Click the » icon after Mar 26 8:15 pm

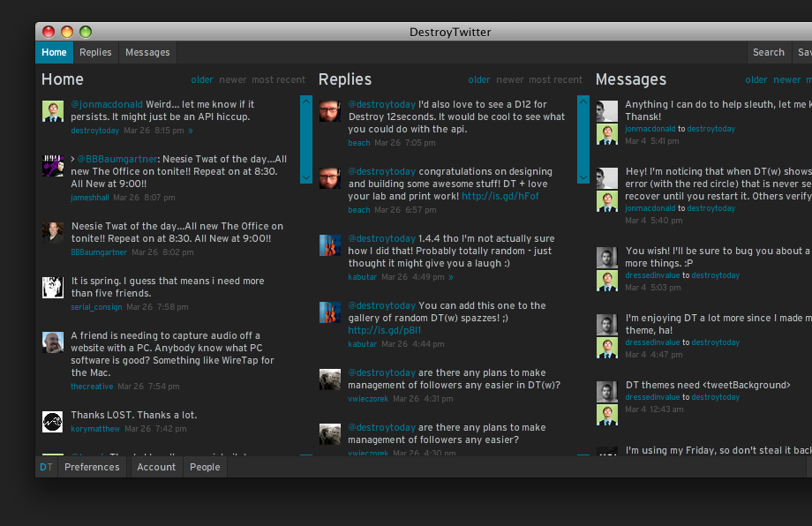pyautogui.click(x=191, y=131)
